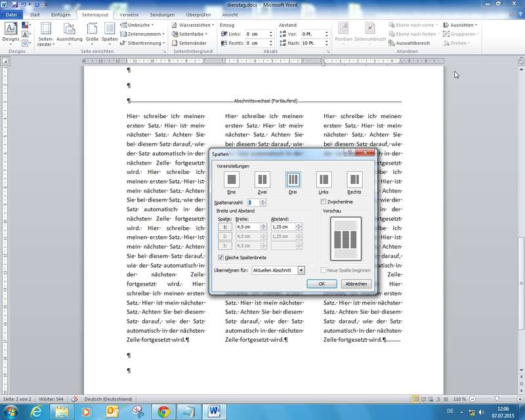Open the 'Übernehmen für' dropdown list
Image resolution: width=525 pixels, height=420 pixels.
(x=301, y=270)
